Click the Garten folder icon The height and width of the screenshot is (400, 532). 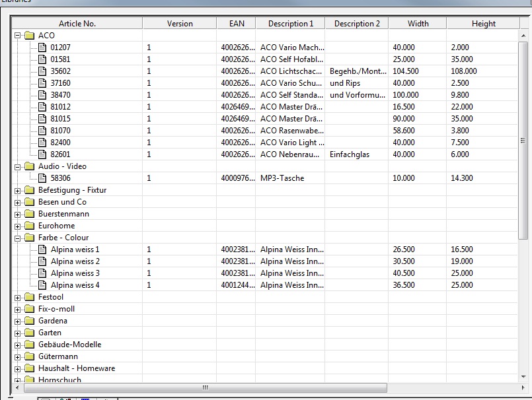tap(30, 333)
